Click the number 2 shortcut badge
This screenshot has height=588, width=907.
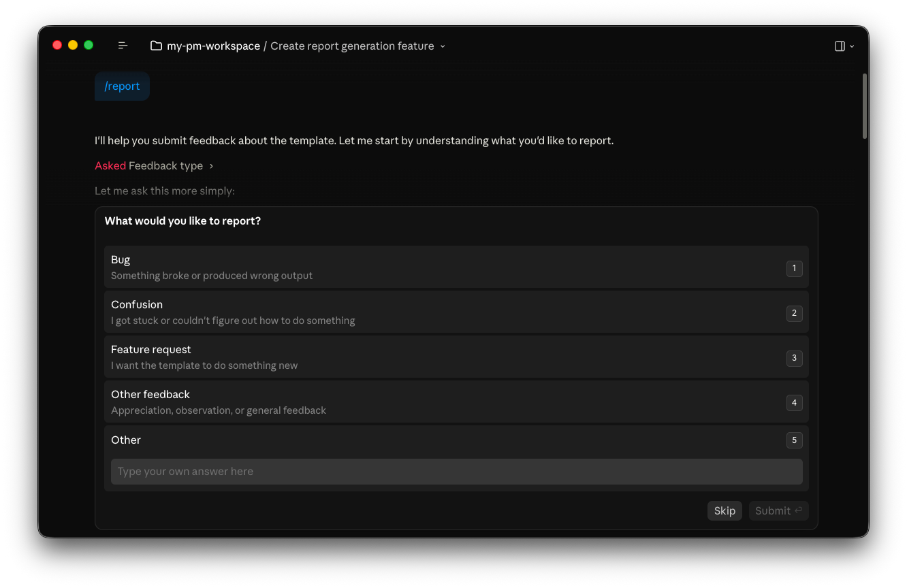(x=794, y=313)
